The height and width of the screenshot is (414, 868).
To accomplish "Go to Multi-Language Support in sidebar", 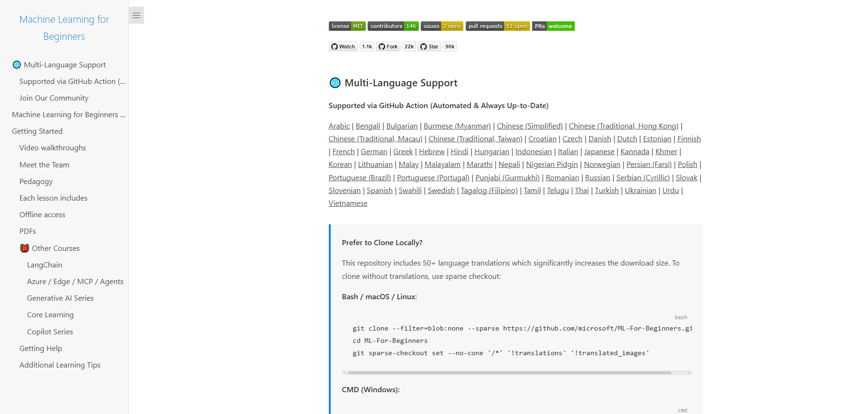I will coord(59,65).
